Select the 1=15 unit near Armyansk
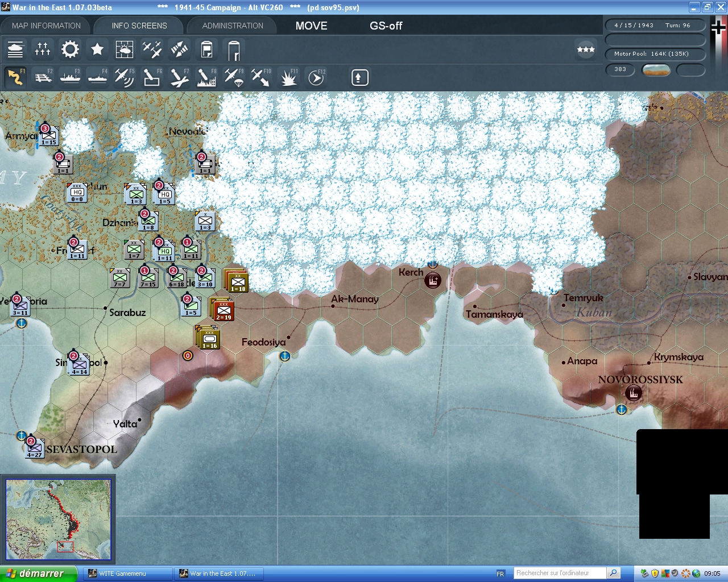Screen dimensions: 728x582 (x=48, y=136)
